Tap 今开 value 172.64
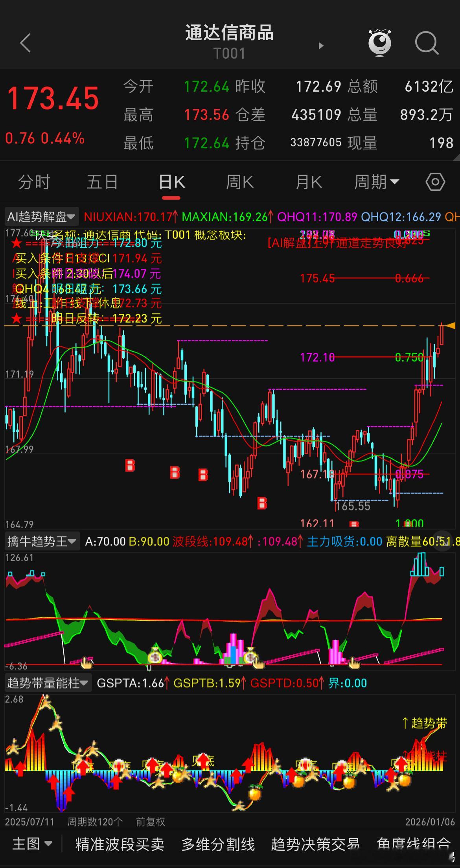Image resolution: width=460 pixels, height=868 pixels. pyautogui.click(x=206, y=87)
